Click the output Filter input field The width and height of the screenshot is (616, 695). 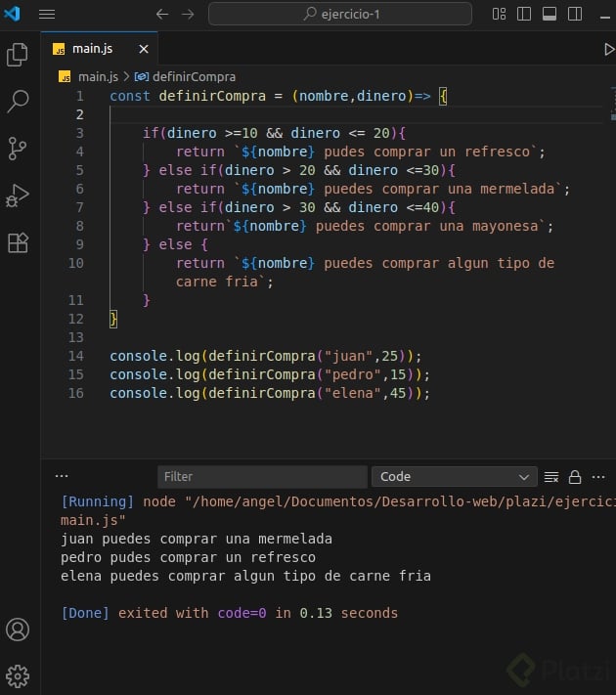pos(261,477)
